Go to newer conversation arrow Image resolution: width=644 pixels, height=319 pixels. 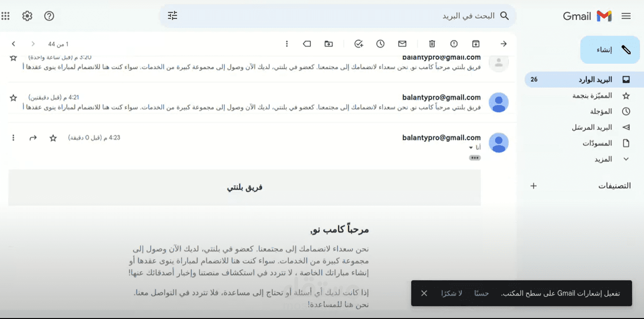click(33, 44)
